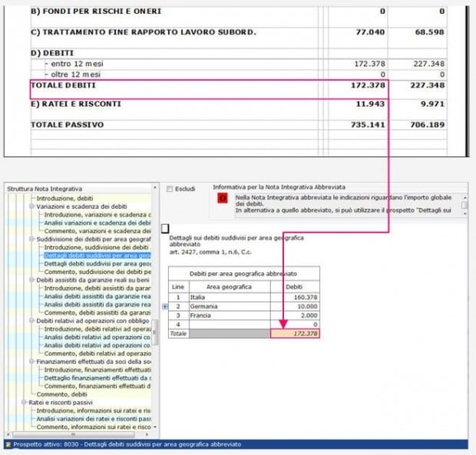Click the 'Debiti' column header
This screenshot has width=476, height=455.
(294, 287)
